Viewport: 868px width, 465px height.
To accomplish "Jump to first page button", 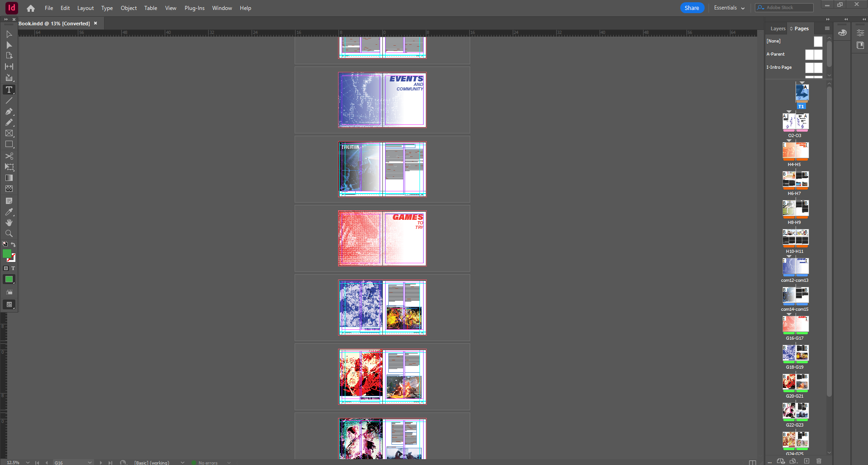I will click(x=37, y=462).
